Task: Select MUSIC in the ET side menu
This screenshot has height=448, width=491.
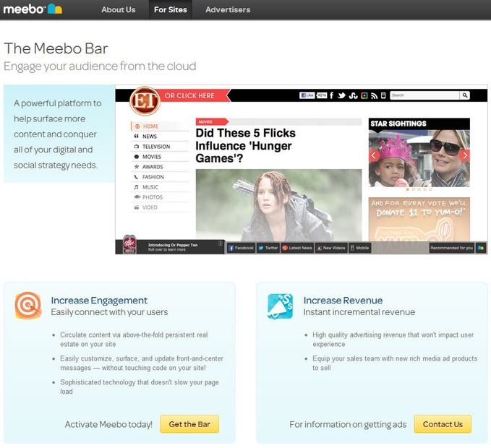Action: click(x=160, y=187)
